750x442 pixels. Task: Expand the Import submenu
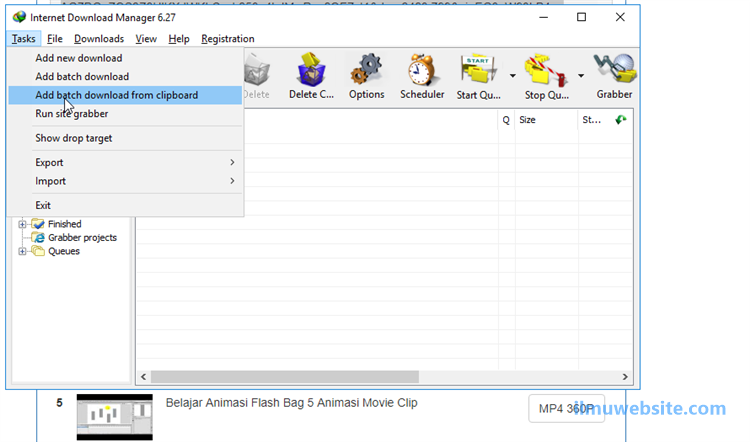125,181
